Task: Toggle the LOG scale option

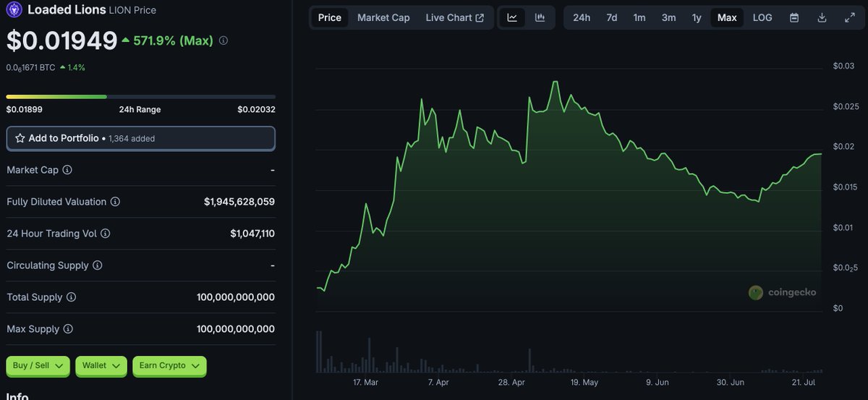Action: [762, 17]
